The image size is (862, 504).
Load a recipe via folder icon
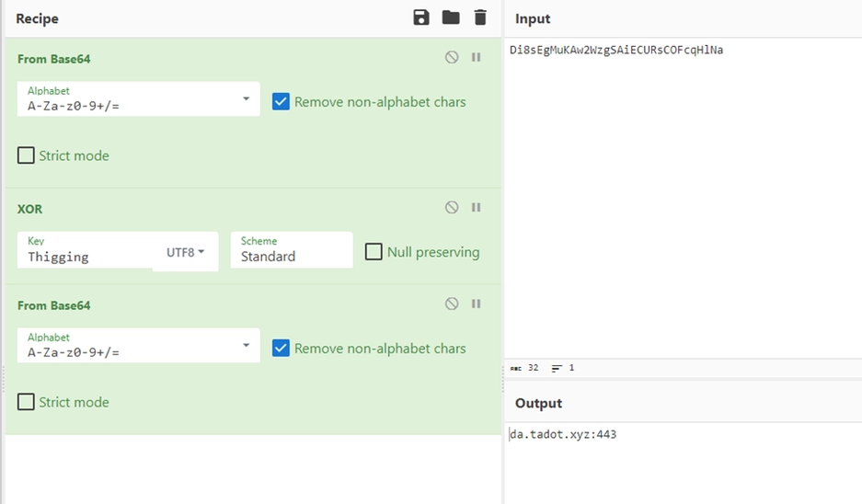coord(451,17)
